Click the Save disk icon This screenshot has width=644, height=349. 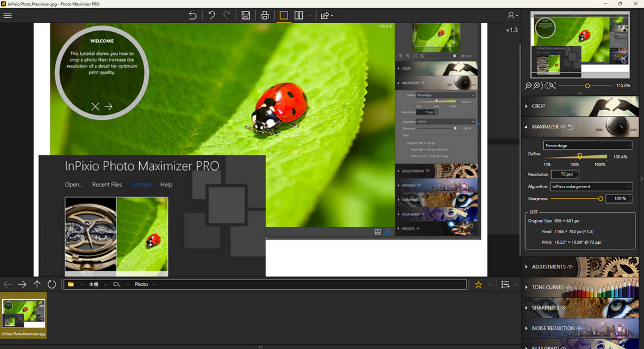coord(245,15)
